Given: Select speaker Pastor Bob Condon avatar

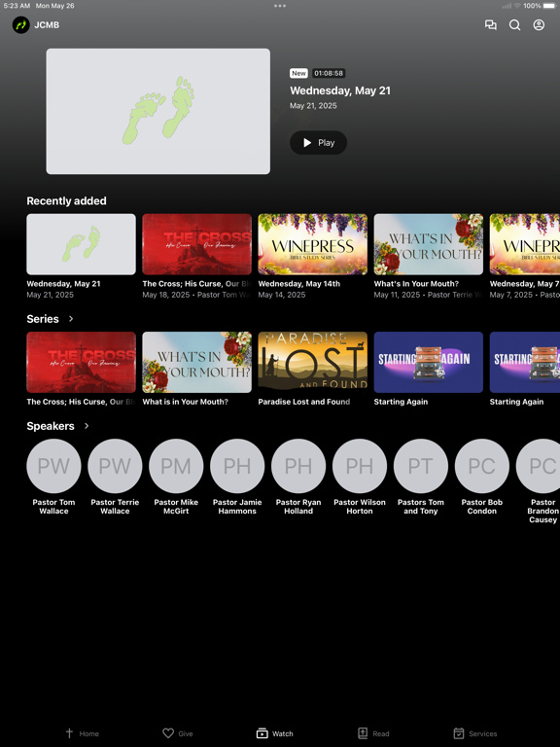Looking at the screenshot, I should click(482, 466).
